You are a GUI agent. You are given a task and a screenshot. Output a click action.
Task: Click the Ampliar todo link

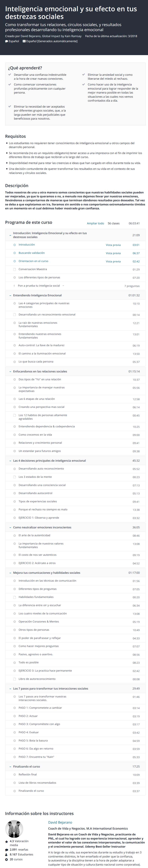click(x=96, y=223)
